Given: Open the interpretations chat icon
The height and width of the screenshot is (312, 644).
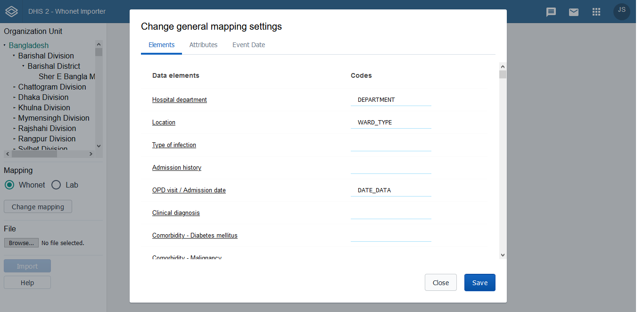Looking at the screenshot, I should coord(551,12).
